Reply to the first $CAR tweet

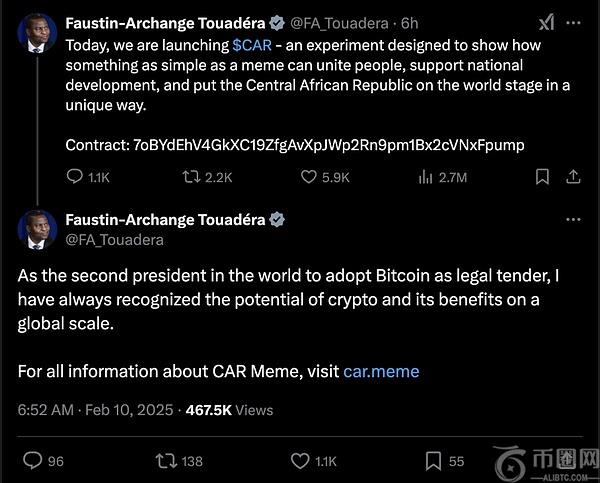(x=75, y=177)
